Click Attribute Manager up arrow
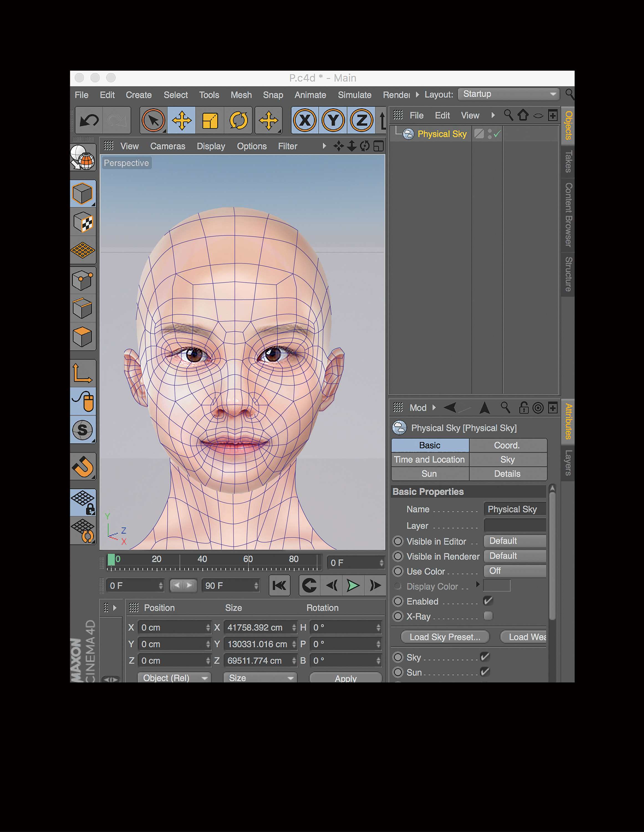This screenshot has width=644, height=832. tap(484, 408)
